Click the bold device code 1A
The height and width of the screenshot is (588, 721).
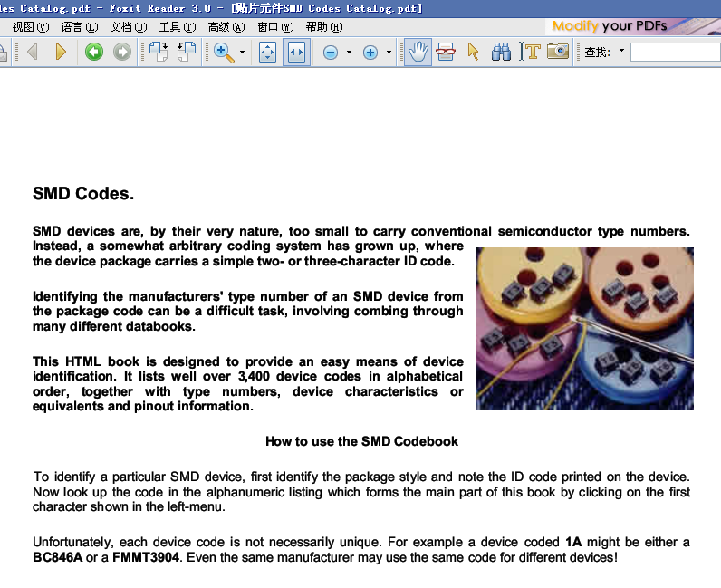[x=573, y=542]
